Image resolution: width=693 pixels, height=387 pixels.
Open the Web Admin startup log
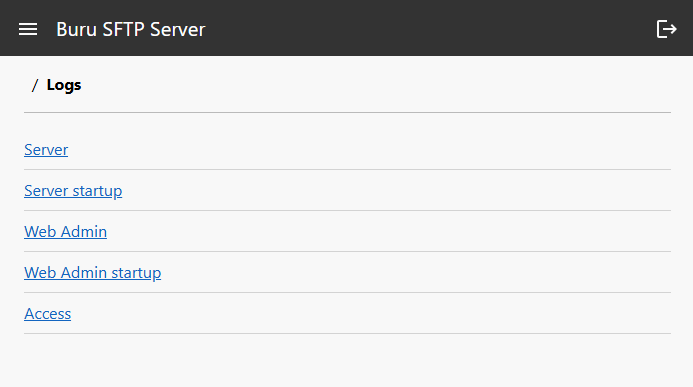pos(92,273)
